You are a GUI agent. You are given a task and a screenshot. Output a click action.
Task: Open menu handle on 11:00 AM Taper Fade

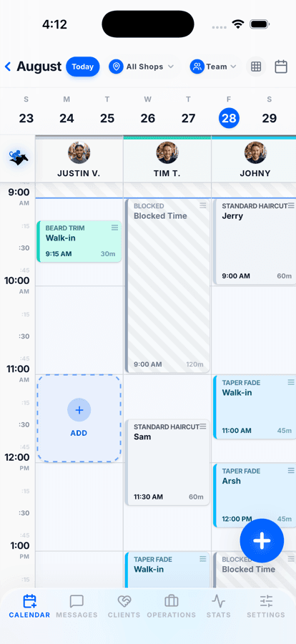tap(291, 382)
